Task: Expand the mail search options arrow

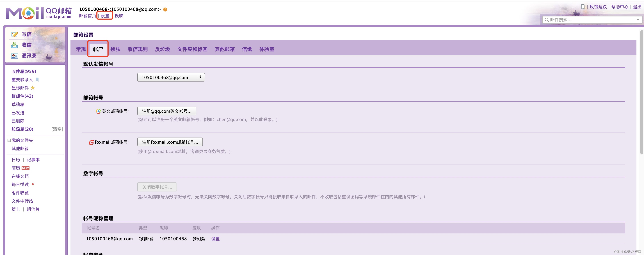Action: 638,20
